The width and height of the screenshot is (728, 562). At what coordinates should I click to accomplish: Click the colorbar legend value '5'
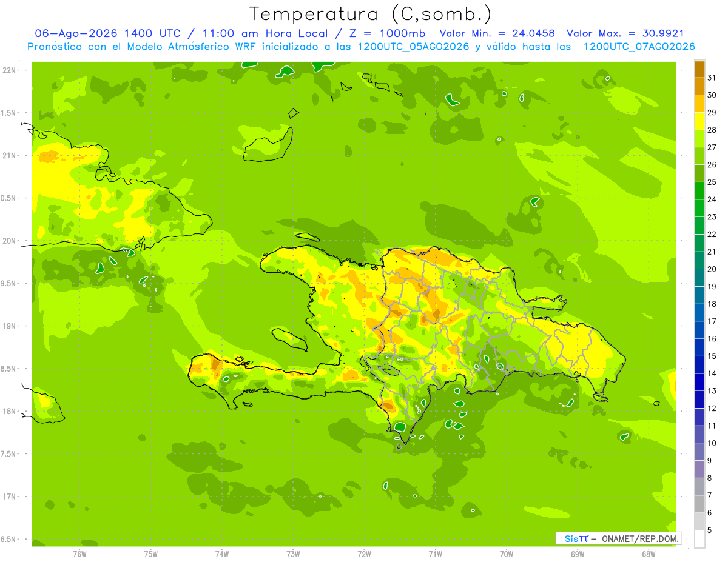(710, 530)
